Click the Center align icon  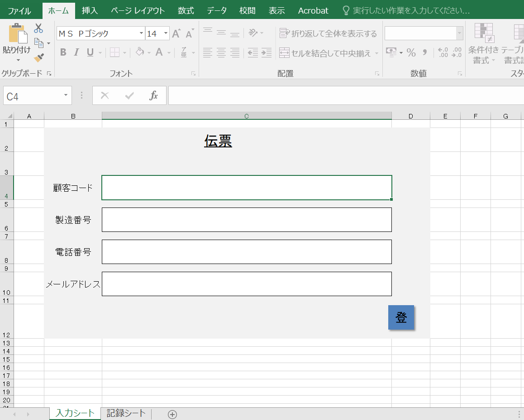point(221,53)
